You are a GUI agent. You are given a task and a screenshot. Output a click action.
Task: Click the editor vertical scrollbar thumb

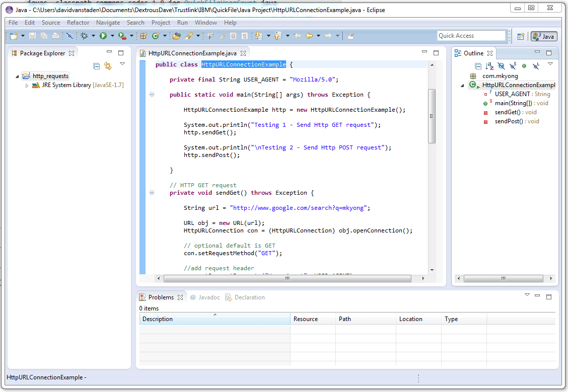[x=432, y=116]
